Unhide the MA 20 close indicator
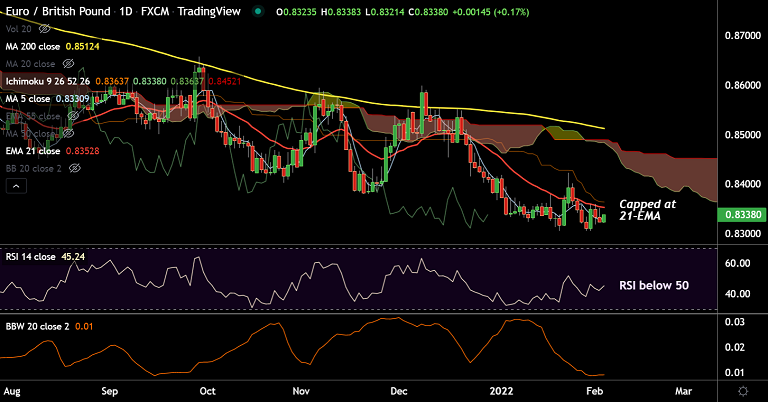 [68, 64]
